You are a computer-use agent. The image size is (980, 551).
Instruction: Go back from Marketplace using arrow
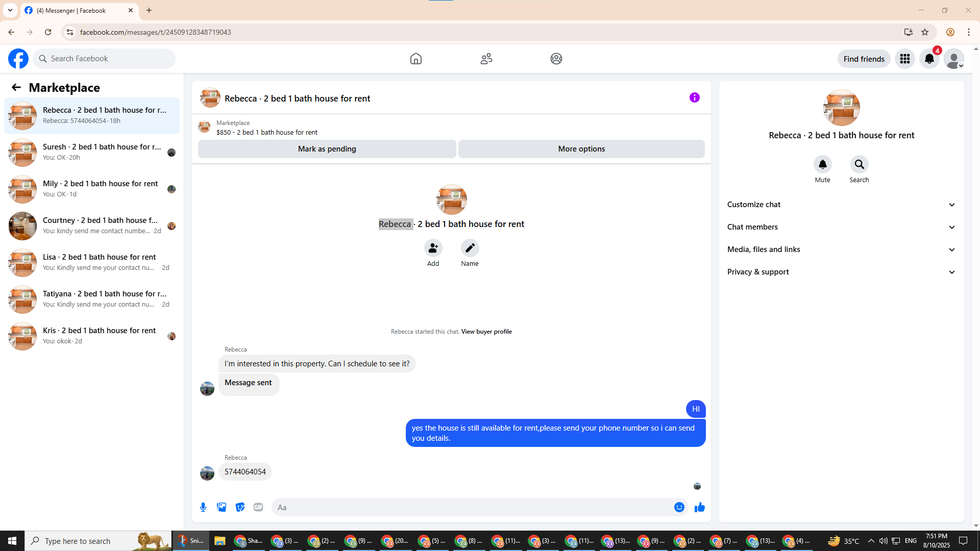(16, 87)
